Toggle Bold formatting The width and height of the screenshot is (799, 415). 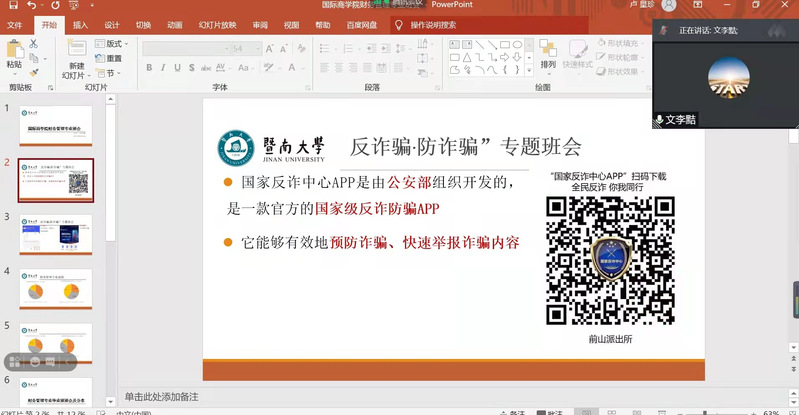tap(149, 67)
